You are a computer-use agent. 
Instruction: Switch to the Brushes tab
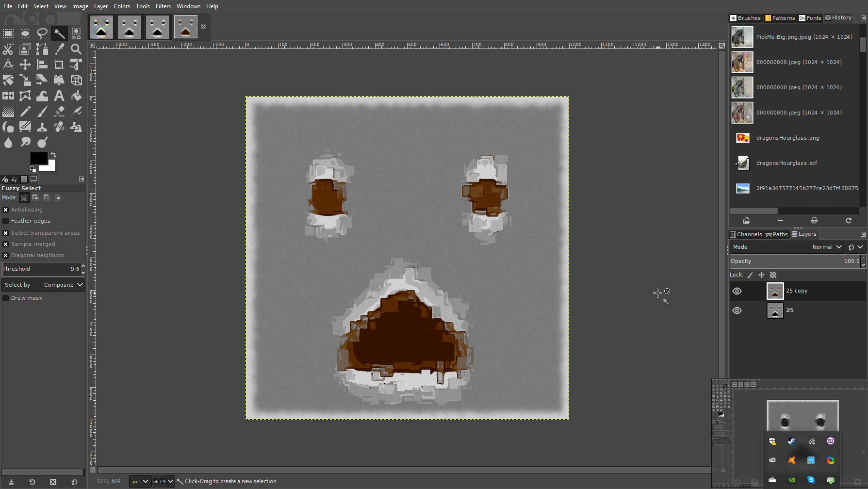[745, 18]
